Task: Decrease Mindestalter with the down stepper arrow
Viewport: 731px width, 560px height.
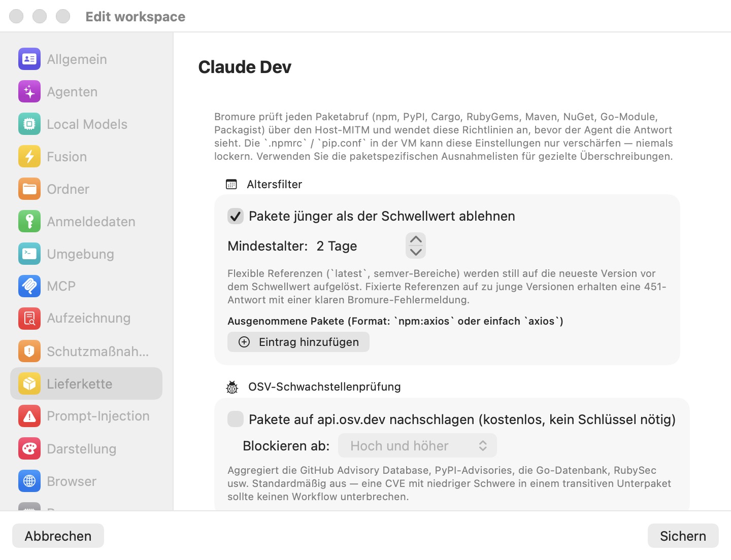Action: pyautogui.click(x=416, y=252)
